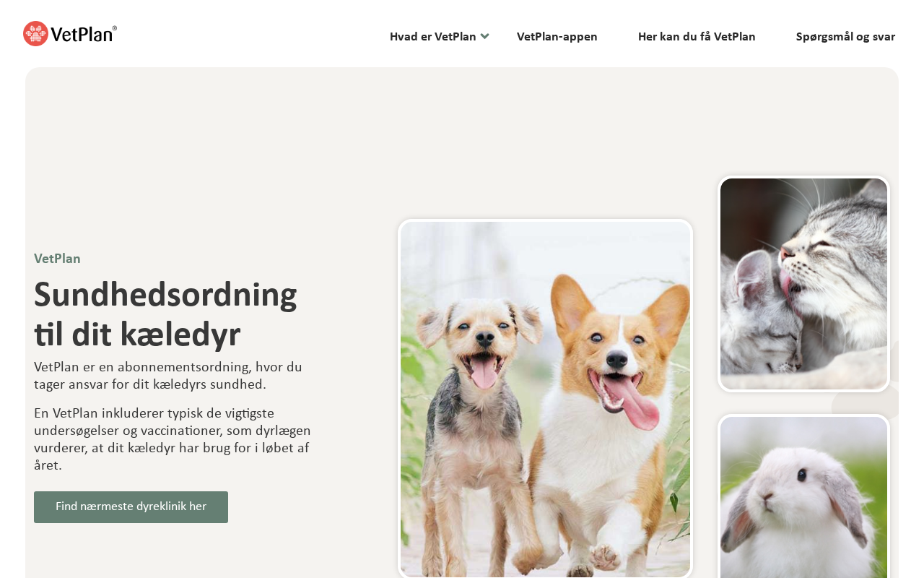Screen dimensions: 924x578
Task: Go to the VetPlan-appen page
Action: 557,37
